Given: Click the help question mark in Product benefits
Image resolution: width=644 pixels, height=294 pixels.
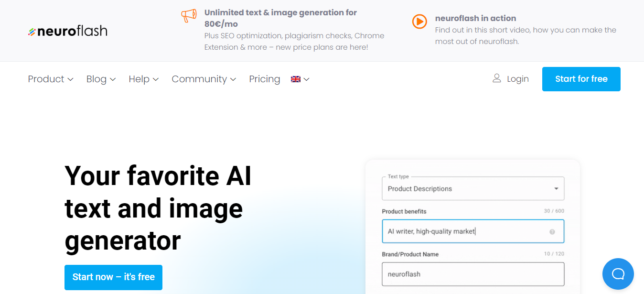Looking at the screenshot, I should (x=552, y=232).
